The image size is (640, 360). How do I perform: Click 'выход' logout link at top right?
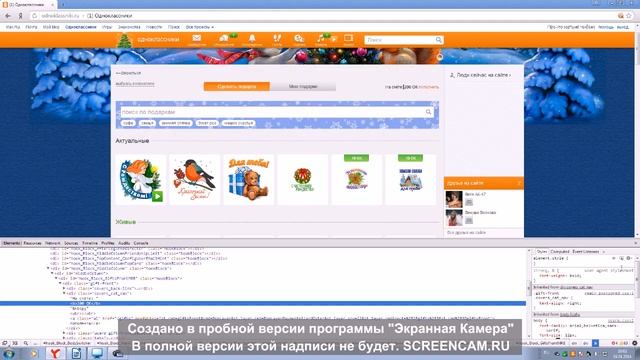pyautogui.click(x=622, y=27)
